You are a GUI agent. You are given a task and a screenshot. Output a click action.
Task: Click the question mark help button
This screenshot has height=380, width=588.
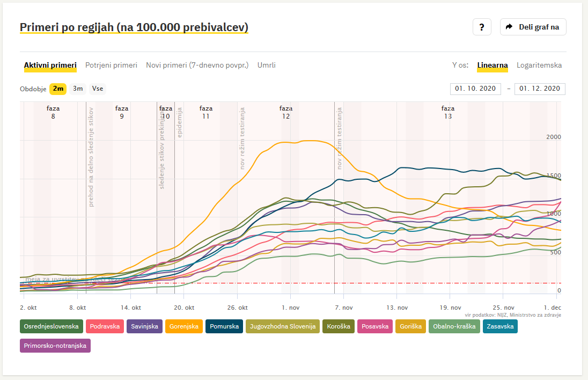[481, 27]
